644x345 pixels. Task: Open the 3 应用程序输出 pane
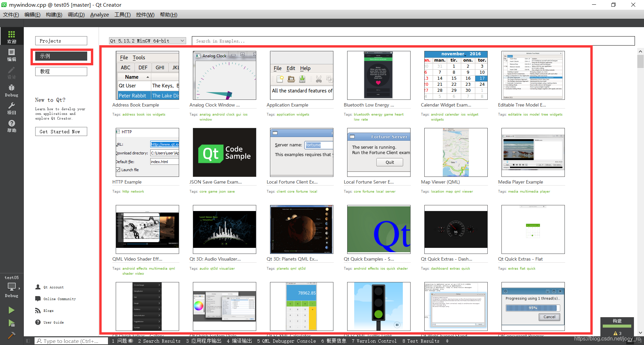click(x=204, y=341)
